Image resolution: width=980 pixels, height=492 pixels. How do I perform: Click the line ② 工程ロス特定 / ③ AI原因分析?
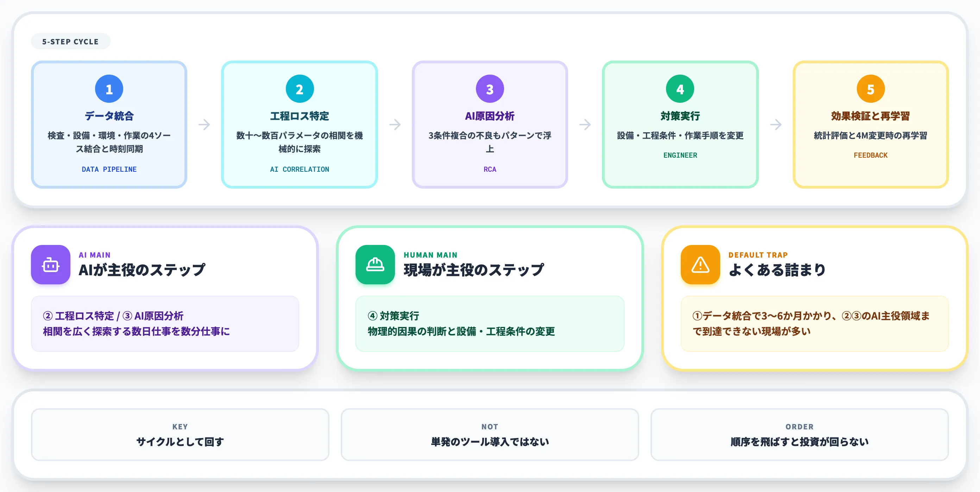pos(113,316)
